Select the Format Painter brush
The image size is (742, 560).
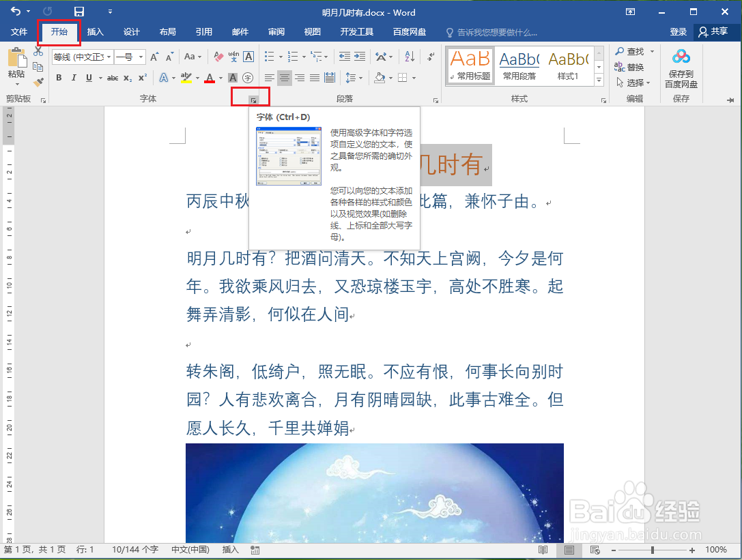(38, 83)
